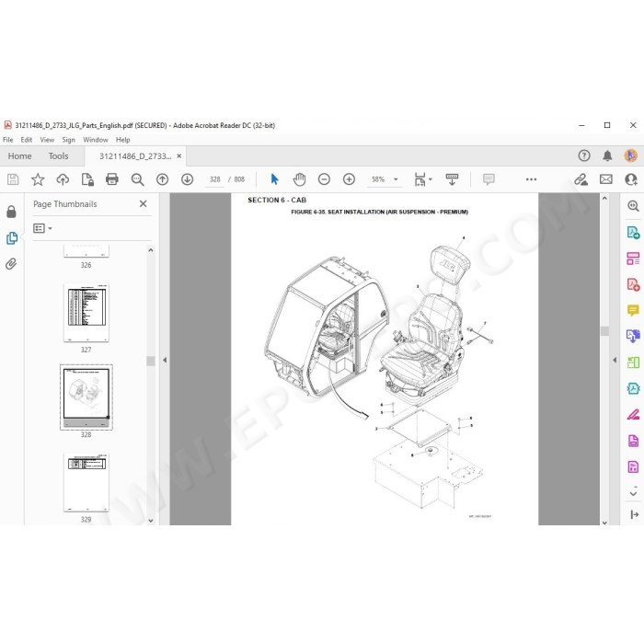
Task: Expand more tools chevron in right pane
Action: (x=633, y=492)
